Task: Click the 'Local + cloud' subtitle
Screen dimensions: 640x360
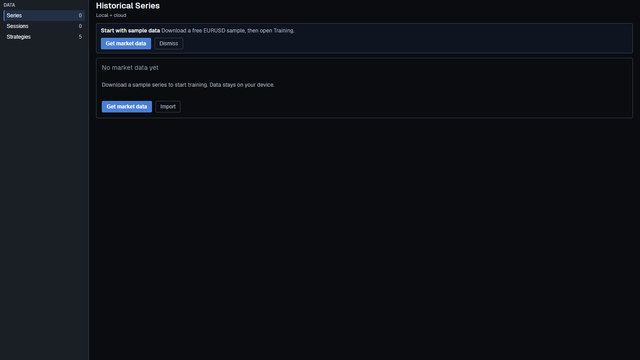Action: [111, 16]
